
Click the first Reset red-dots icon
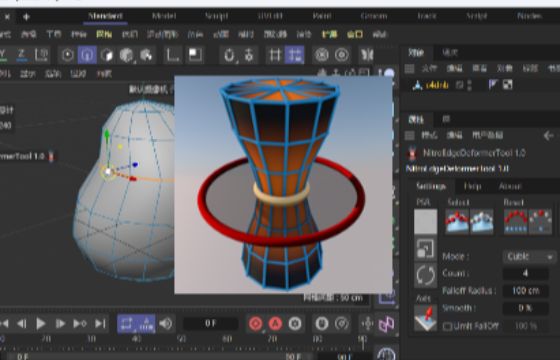[x=515, y=222]
